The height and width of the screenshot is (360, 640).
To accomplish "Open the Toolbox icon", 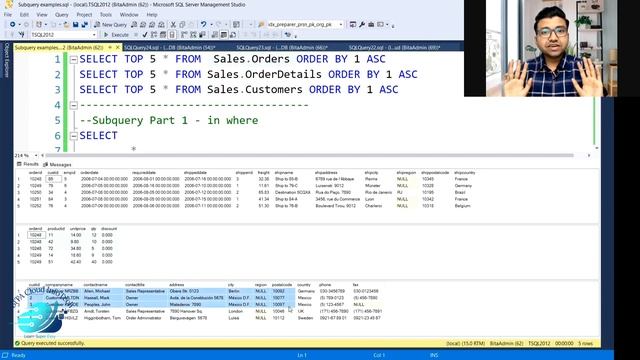I will coord(371,24).
